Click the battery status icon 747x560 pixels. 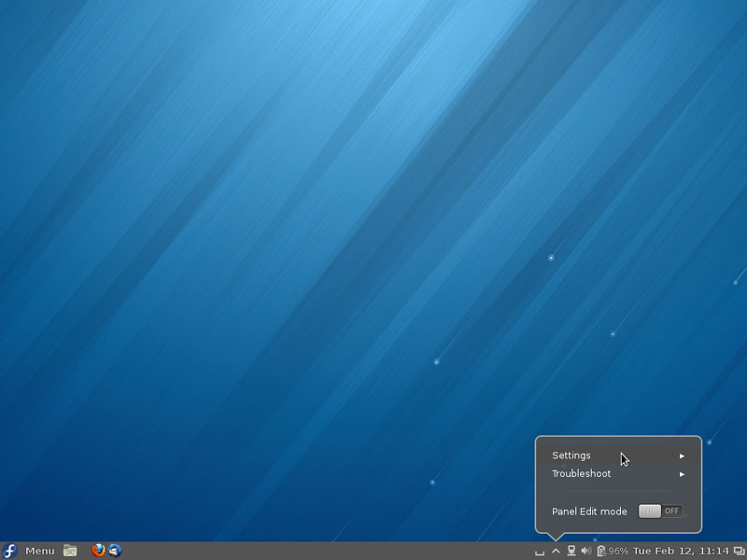coord(601,551)
